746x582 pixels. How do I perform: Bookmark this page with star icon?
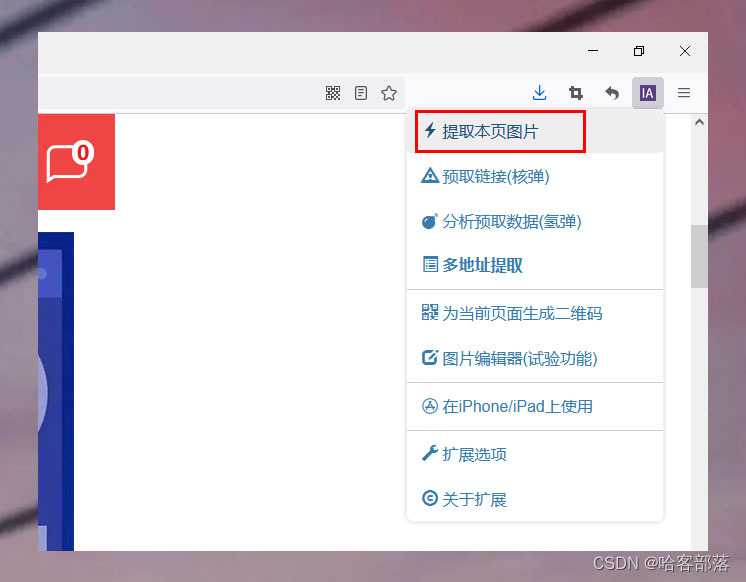click(x=389, y=93)
